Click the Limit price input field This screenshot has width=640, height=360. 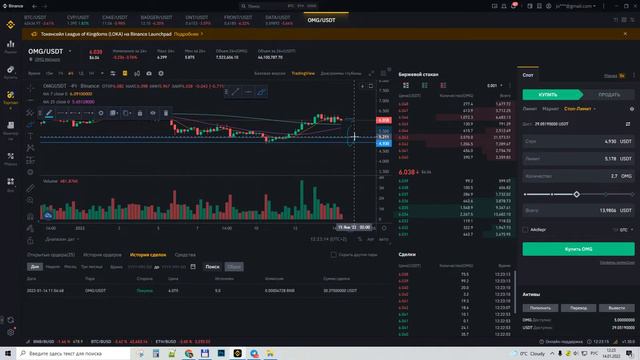(578, 159)
